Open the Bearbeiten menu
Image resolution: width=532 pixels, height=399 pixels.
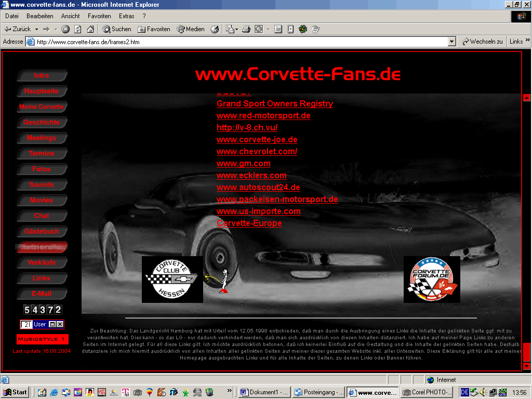[39, 16]
